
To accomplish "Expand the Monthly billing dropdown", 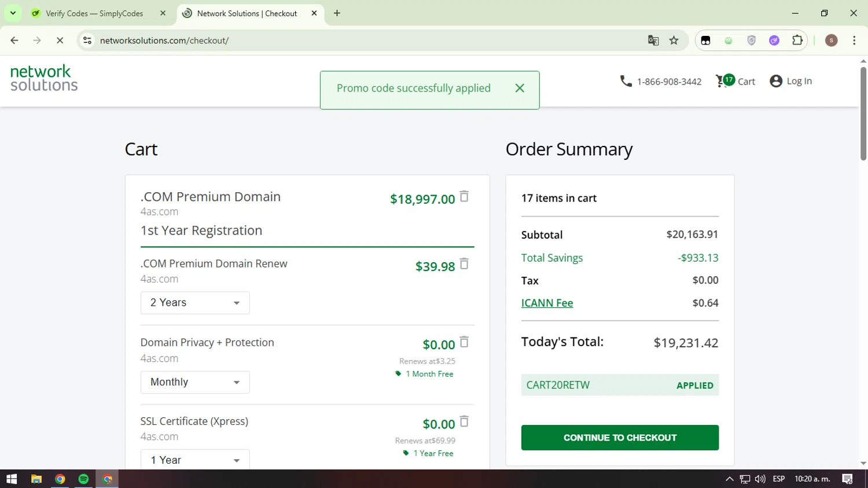I will (x=195, y=382).
